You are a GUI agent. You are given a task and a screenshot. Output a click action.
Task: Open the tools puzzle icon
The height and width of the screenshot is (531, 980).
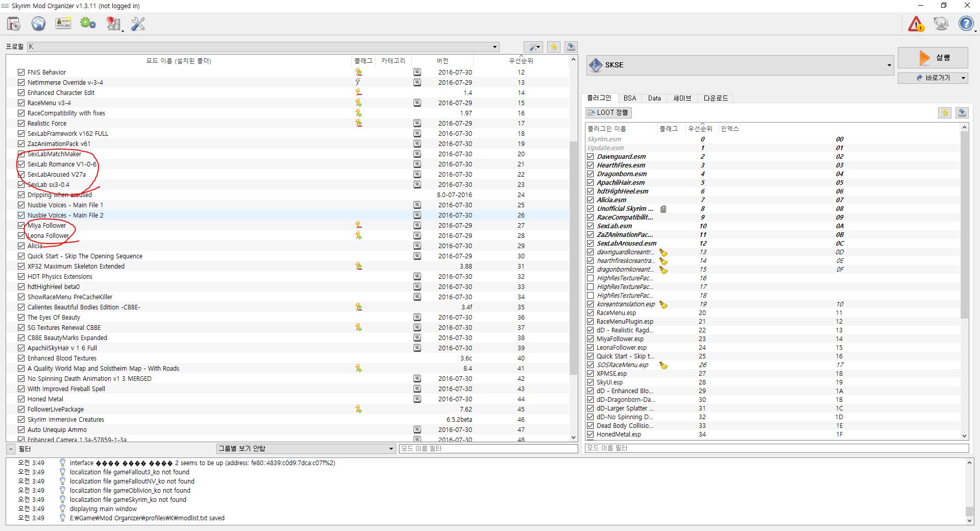113,23
